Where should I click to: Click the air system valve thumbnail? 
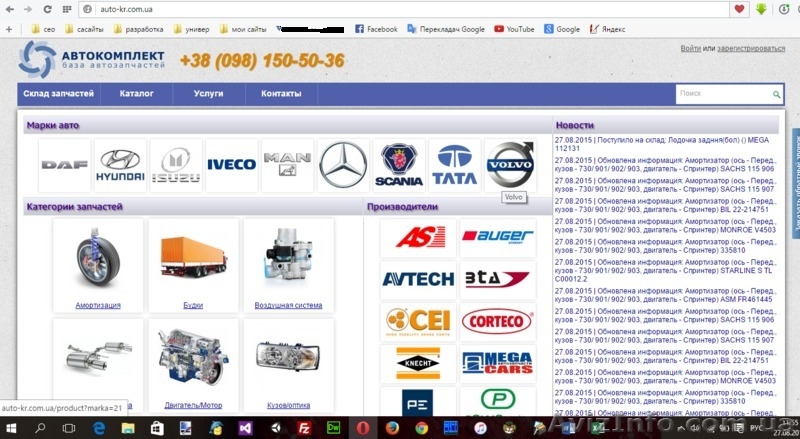[288, 254]
